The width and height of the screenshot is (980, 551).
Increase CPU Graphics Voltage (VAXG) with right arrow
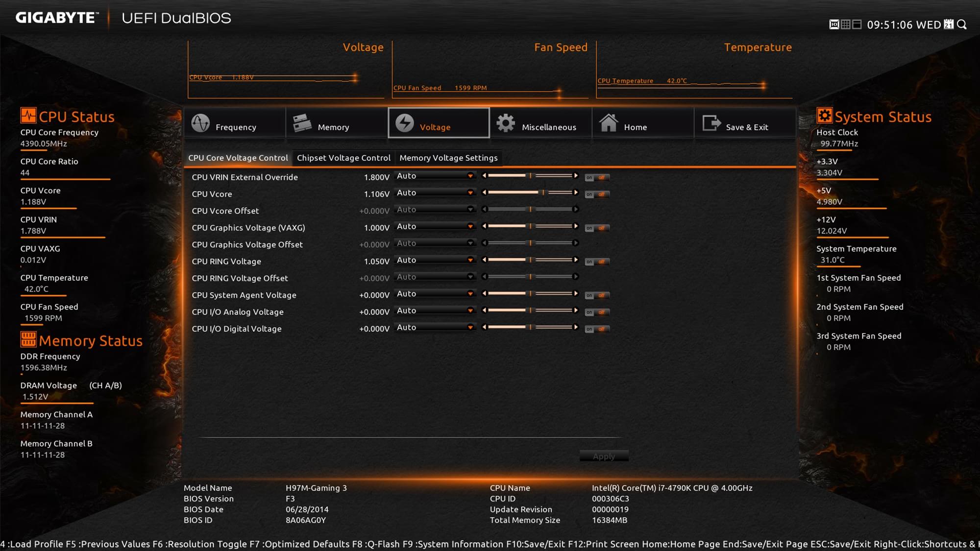576,226
